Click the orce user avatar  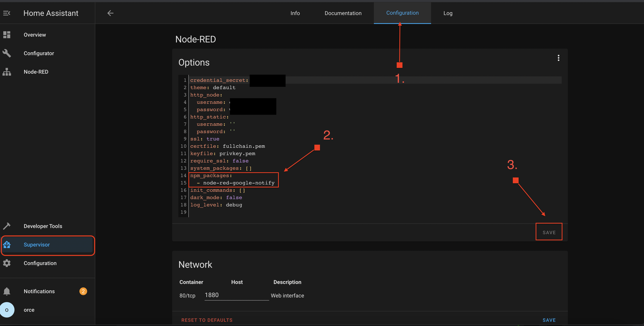(x=7, y=310)
